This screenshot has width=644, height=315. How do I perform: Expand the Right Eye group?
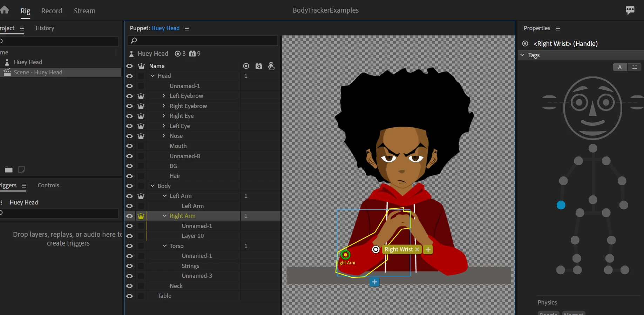point(163,116)
